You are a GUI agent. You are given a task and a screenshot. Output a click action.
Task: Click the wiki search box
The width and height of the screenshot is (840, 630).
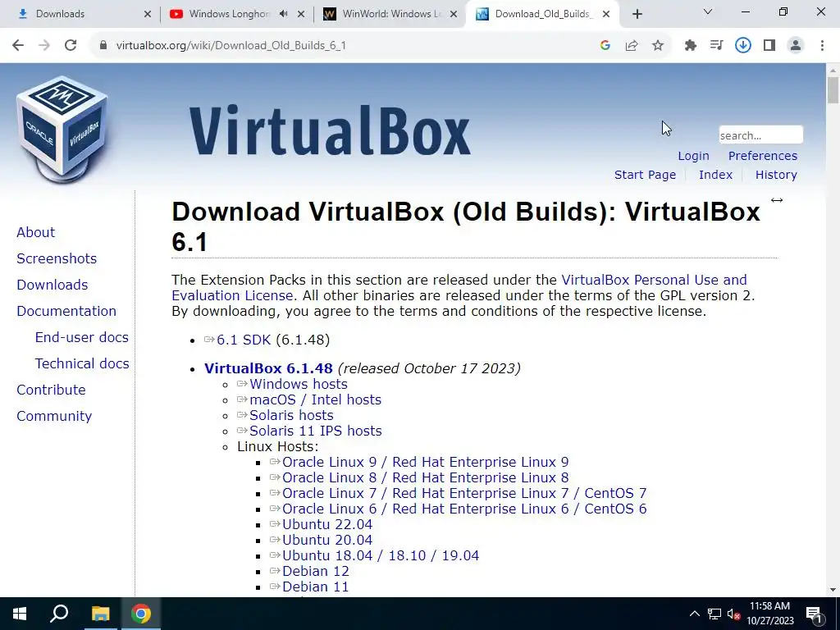[760, 135]
